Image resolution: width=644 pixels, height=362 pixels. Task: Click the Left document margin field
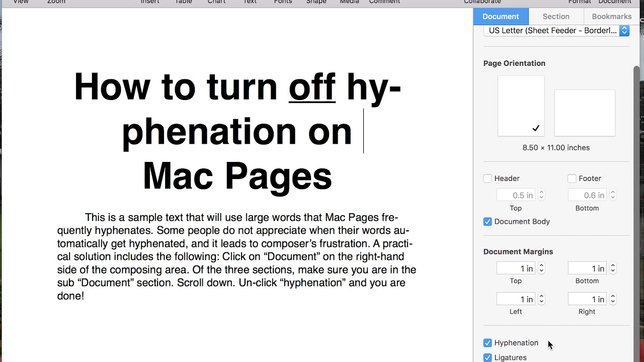point(516,299)
